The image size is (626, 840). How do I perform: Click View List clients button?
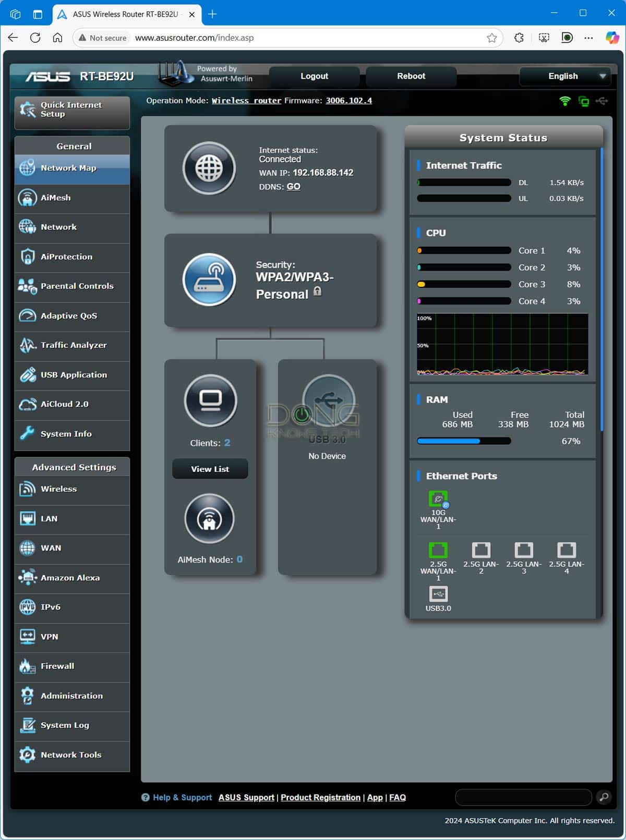(x=210, y=469)
